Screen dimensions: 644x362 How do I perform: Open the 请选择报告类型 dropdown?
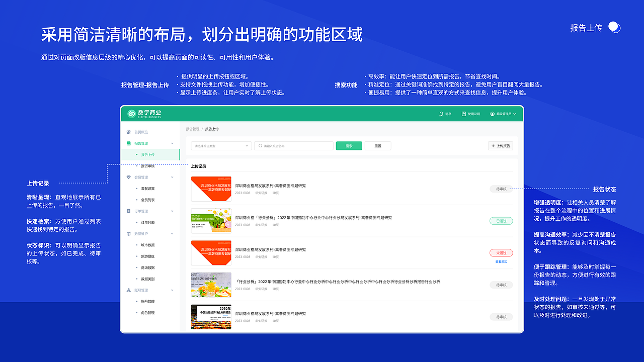pos(220,145)
